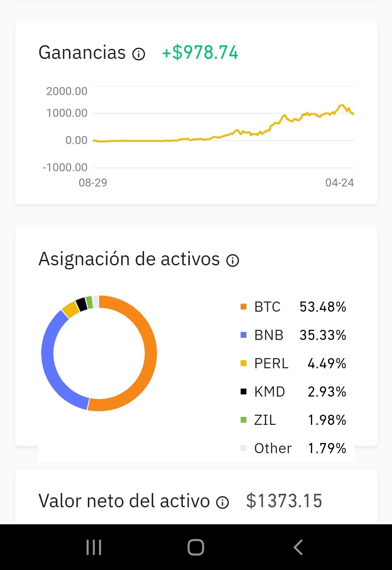
Task: Open info icon next to Asignación de activos
Action: pos(233,260)
